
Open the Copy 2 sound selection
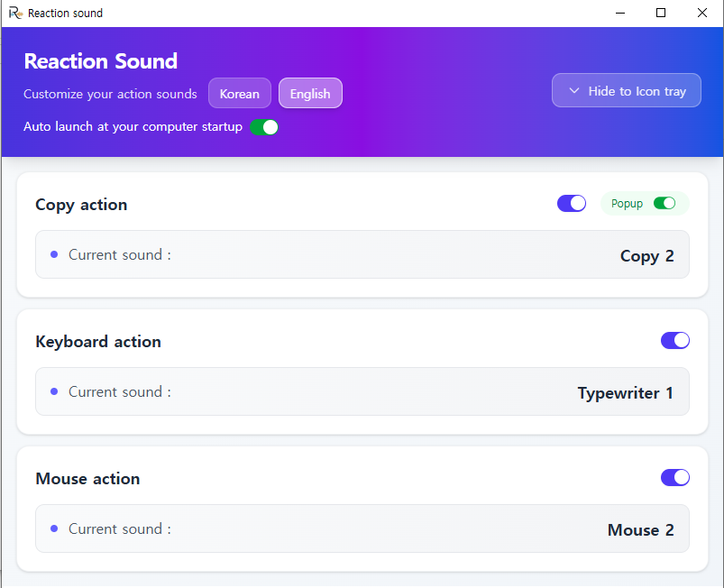(x=647, y=255)
